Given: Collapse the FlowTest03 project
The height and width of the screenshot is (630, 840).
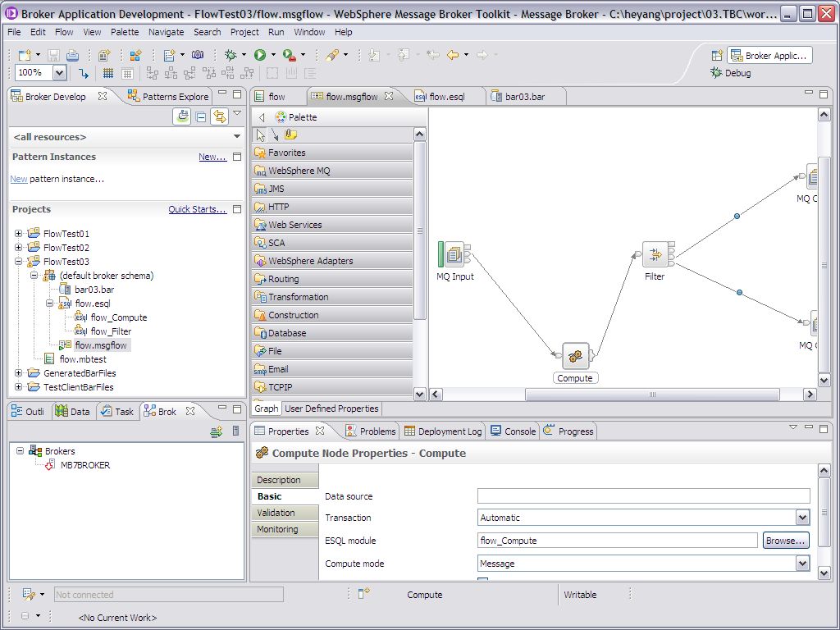Looking at the screenshot, I should coord(19,262).
